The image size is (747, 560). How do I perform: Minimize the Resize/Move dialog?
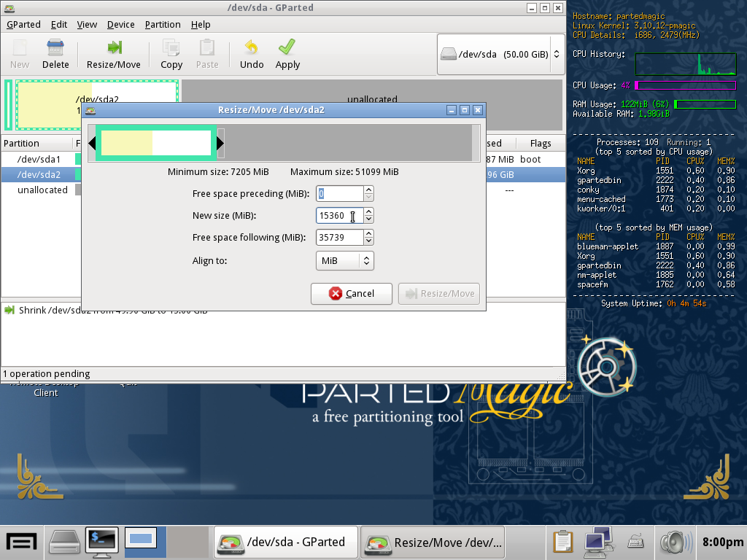452,110
